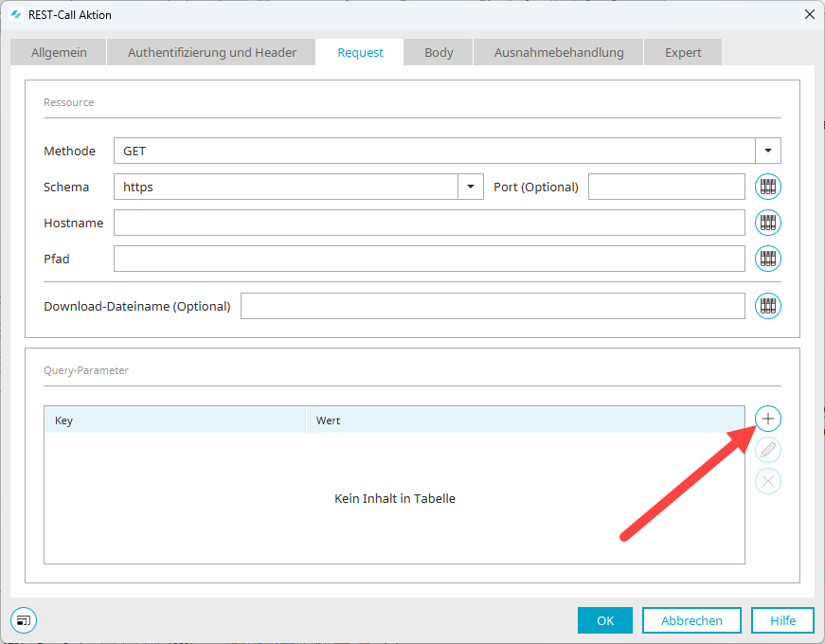
Task: Click the delete query parameter X icon
Action: [768, 482]
